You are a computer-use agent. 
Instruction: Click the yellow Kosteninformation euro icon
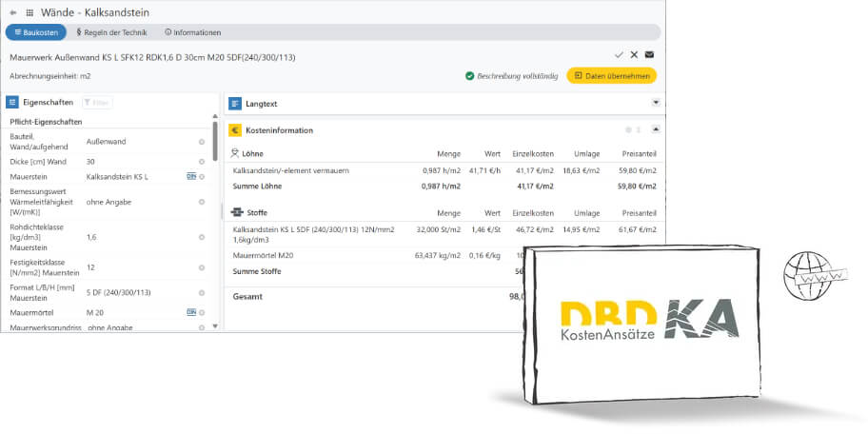click(x=235, y=130)
